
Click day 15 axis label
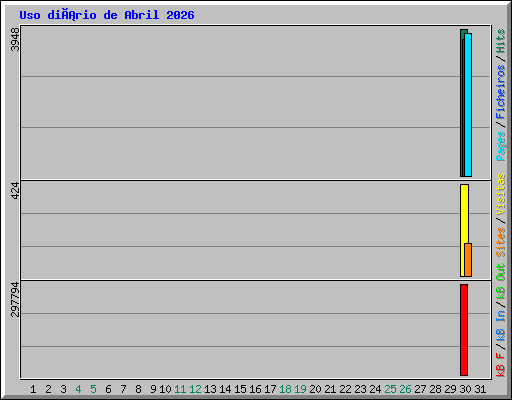[240, 389]
